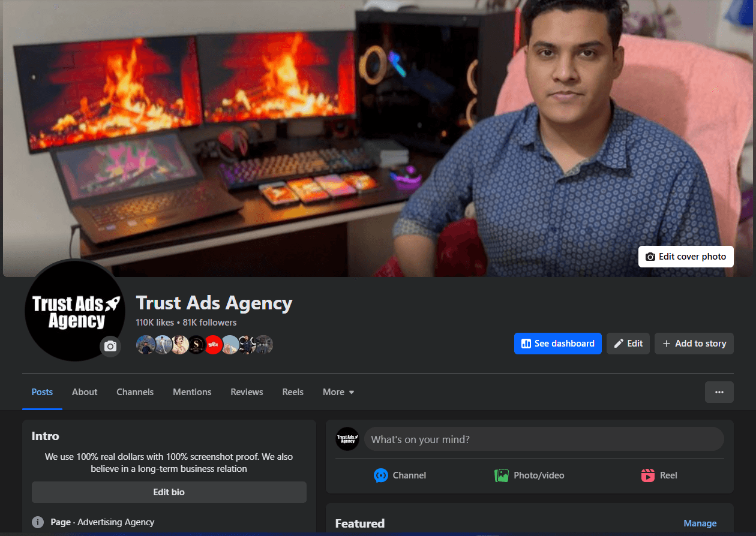756x536 pixels.
Task: Click the Manage link in Featured
Action: click(700, 523)
